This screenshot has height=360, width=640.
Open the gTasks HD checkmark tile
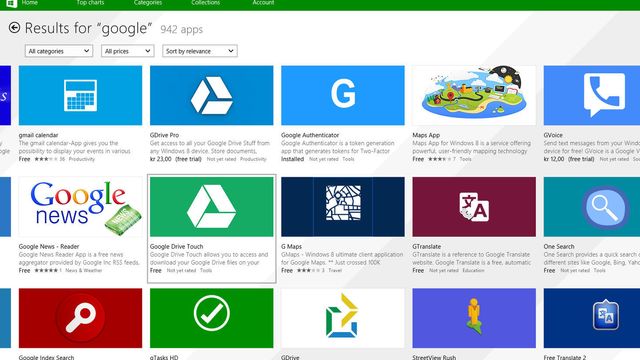(x=211, y=318)
